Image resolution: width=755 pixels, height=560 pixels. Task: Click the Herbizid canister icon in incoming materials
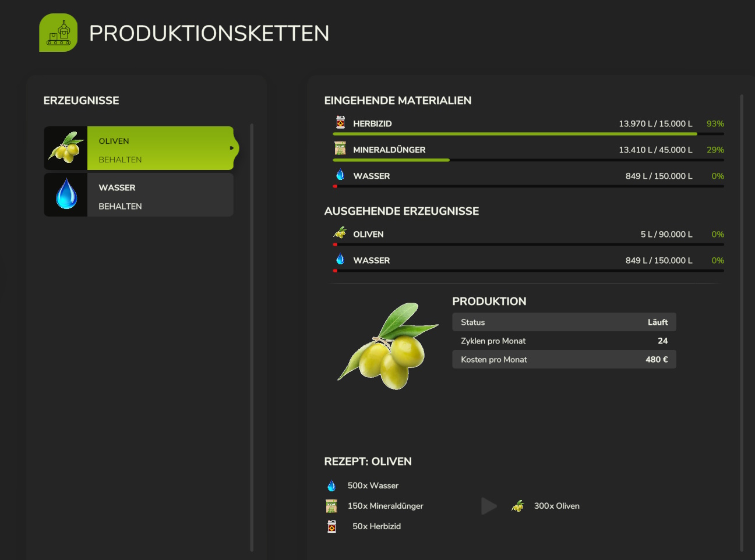340,122
